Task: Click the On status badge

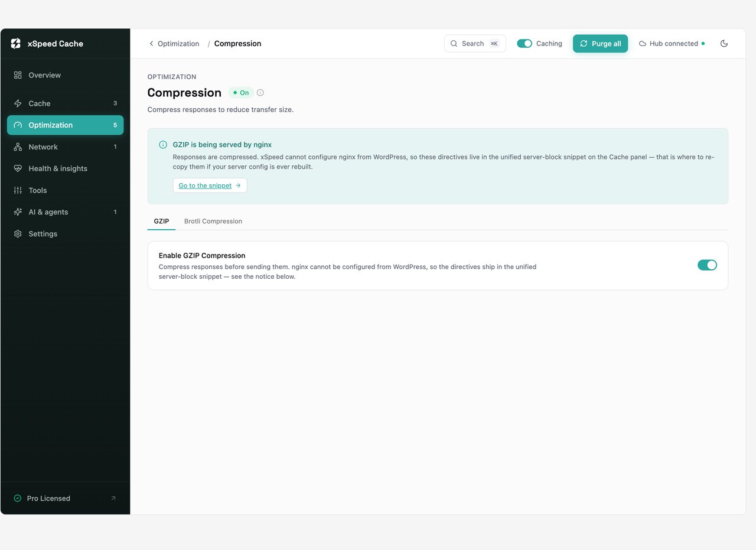Action: (241, 93)
